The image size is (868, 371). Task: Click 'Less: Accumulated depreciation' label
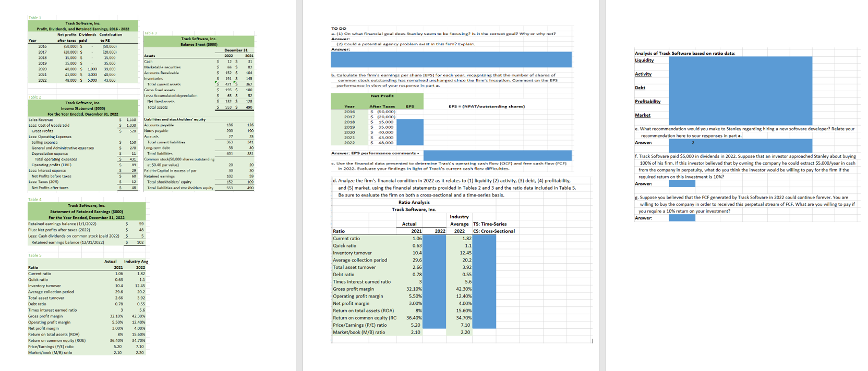(x=171, y=96)
